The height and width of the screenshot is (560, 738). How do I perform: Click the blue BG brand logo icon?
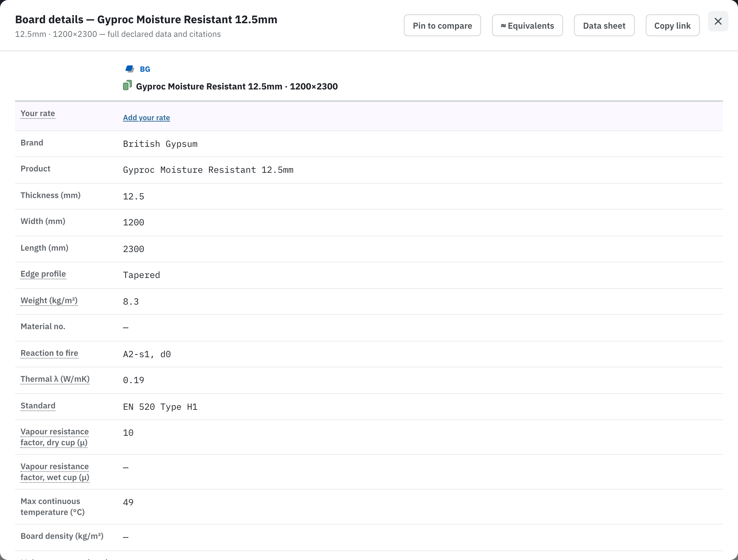point(130,69)
